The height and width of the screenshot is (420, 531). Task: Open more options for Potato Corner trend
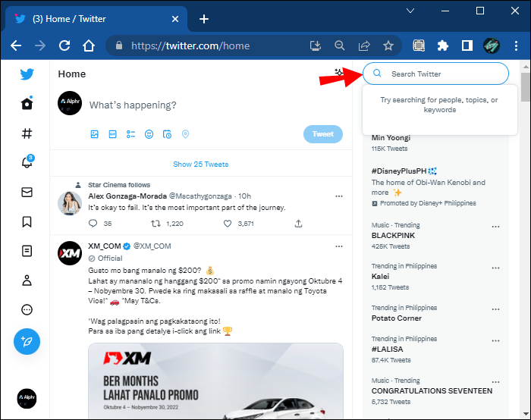(496, 309)
